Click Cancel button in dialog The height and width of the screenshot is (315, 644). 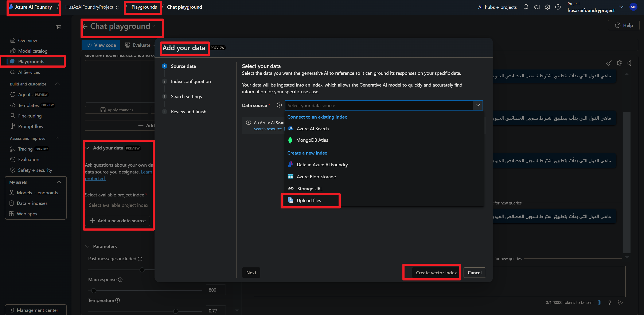[474, 272]
